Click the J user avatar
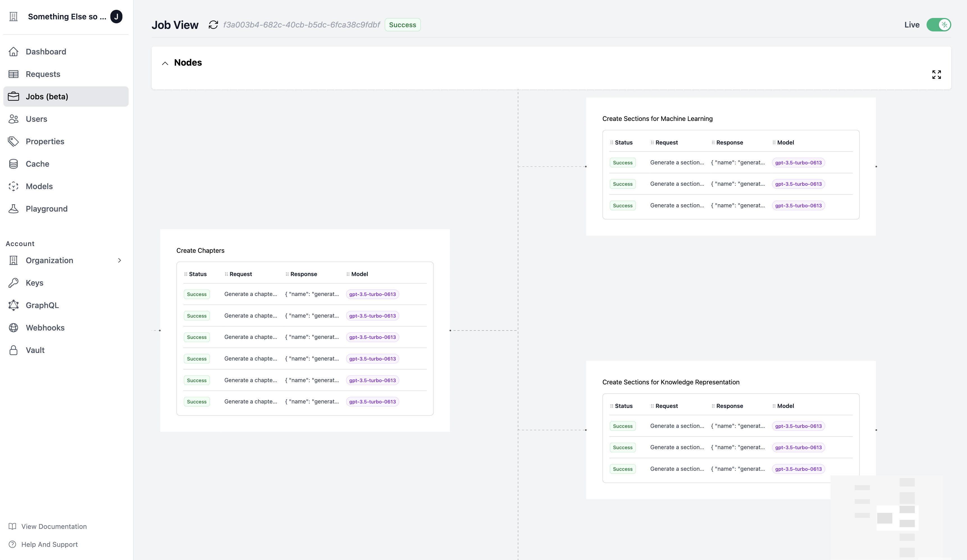Viewport: 967px width, 560px height. (x=116, y=17)
